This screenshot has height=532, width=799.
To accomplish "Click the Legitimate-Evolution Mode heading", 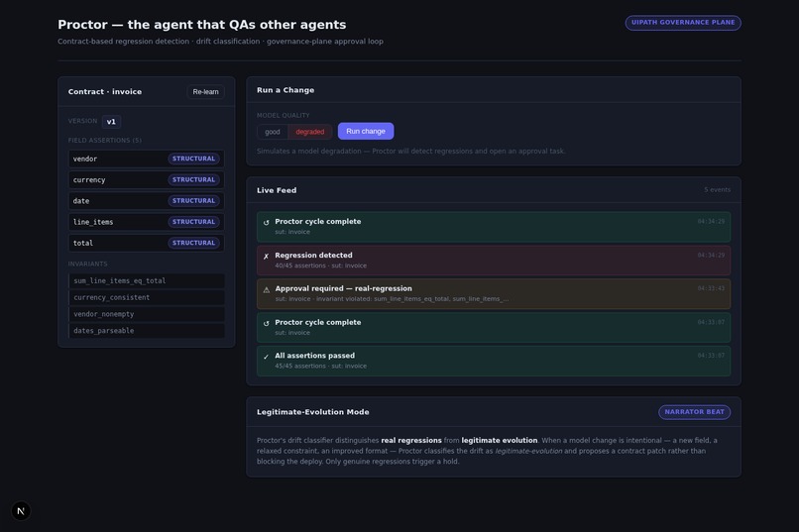I will click(313, 412).
